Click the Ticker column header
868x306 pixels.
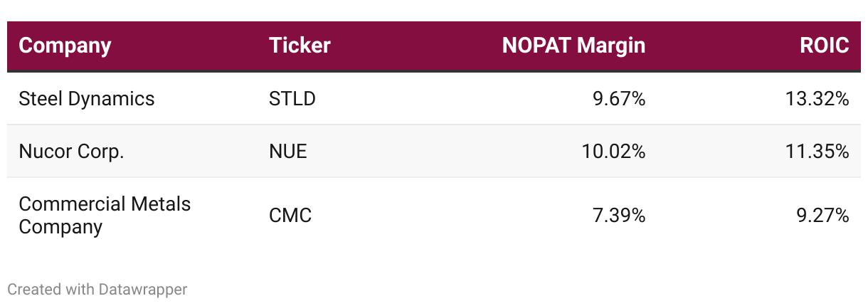(x=300, y=46)
